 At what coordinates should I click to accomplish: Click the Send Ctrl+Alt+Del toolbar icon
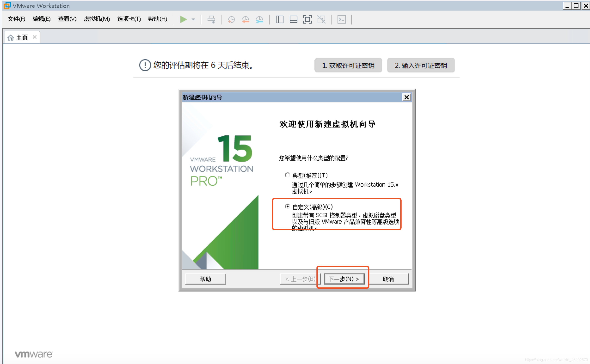click(x=211, y=19)
